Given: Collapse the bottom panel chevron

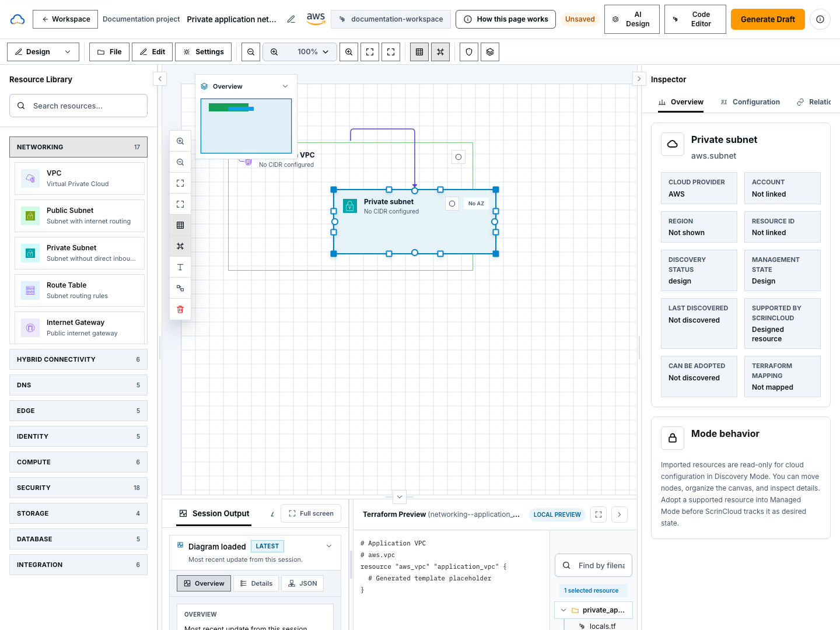Looking at the screenshot, I should pyautogui.click(x=400, y=497).
